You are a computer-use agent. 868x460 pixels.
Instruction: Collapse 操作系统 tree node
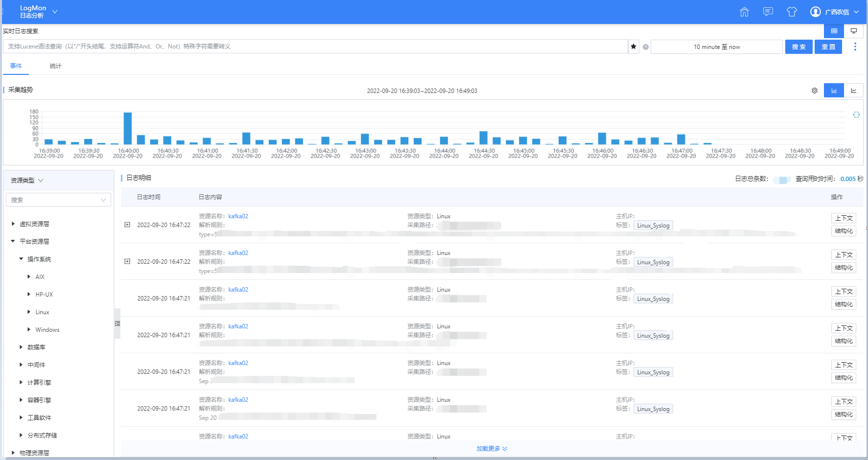point(21,259)
